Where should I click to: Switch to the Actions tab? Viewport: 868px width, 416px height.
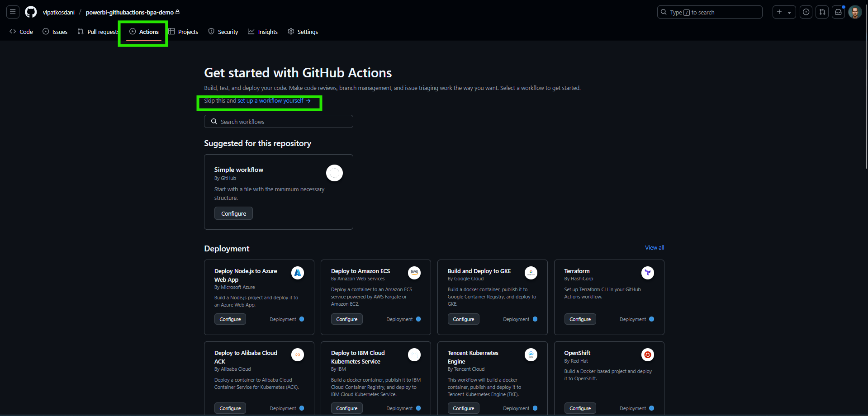click(145, 32)
